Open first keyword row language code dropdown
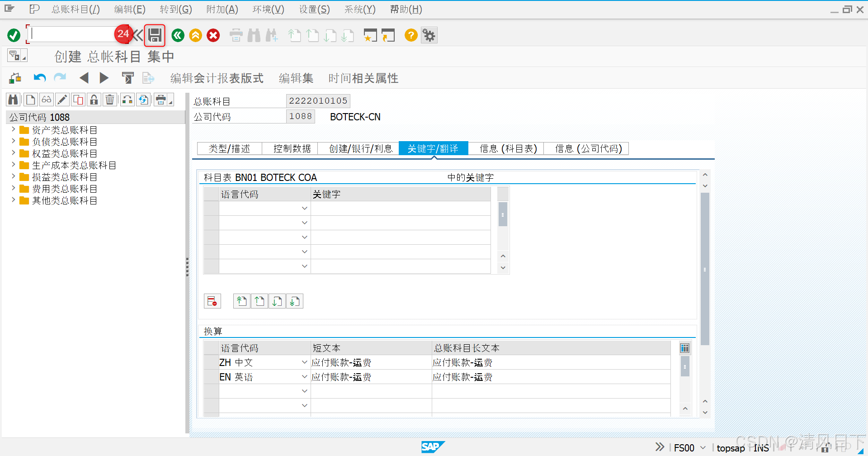Screen dimensions: 868x456 click(x=304, y=208)
